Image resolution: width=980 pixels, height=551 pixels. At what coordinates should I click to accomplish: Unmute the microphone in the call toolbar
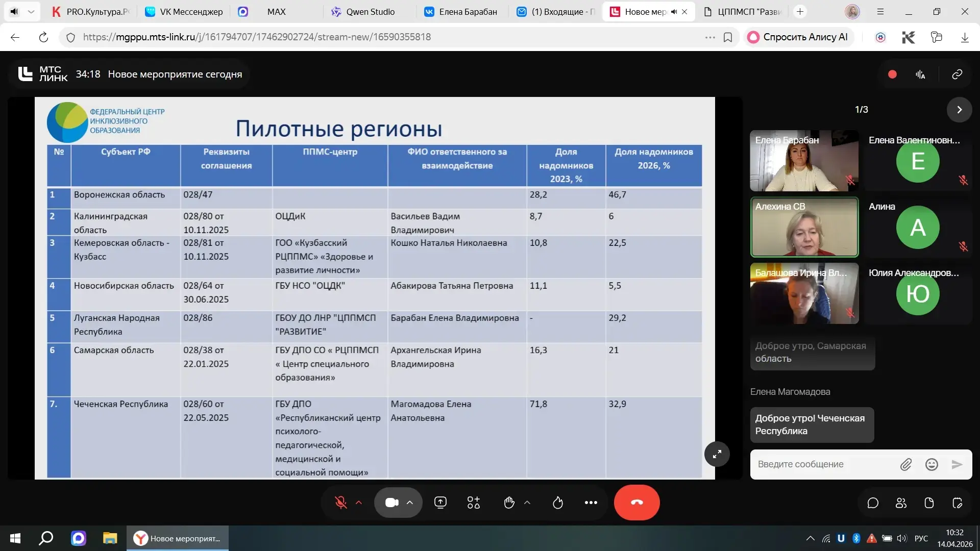click(x=341, y=503)
